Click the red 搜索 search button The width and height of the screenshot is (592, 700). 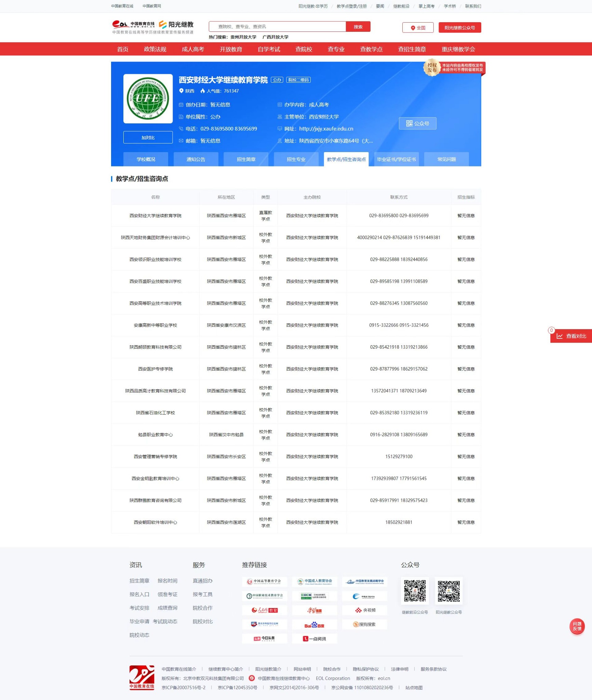(x=358, y=27)
